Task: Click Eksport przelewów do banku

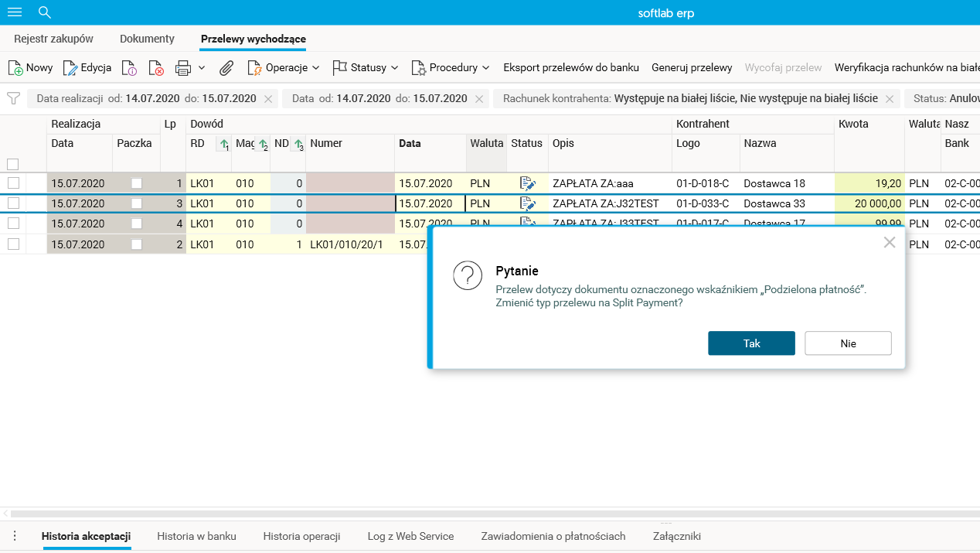Action: 571,68
